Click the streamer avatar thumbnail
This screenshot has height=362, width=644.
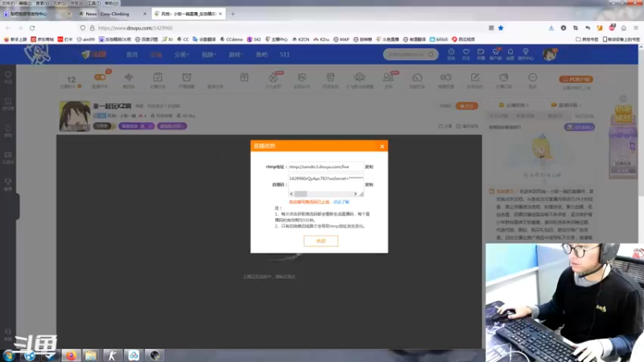[x=75, y=117]
